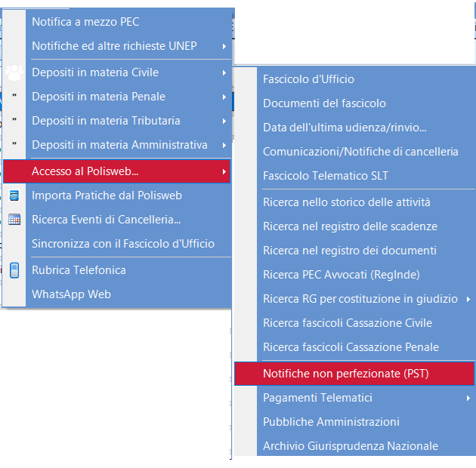Expand the Ricerca RG per costituzione in giudizio arrow
The width and height of the screenshot is (476, 468).
468,300
